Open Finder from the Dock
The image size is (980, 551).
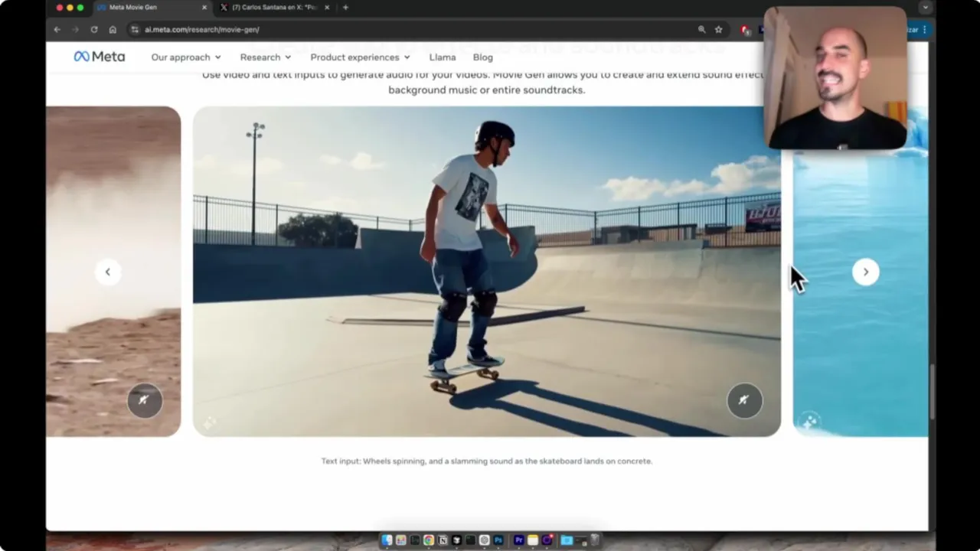click(x=387, y=540)
